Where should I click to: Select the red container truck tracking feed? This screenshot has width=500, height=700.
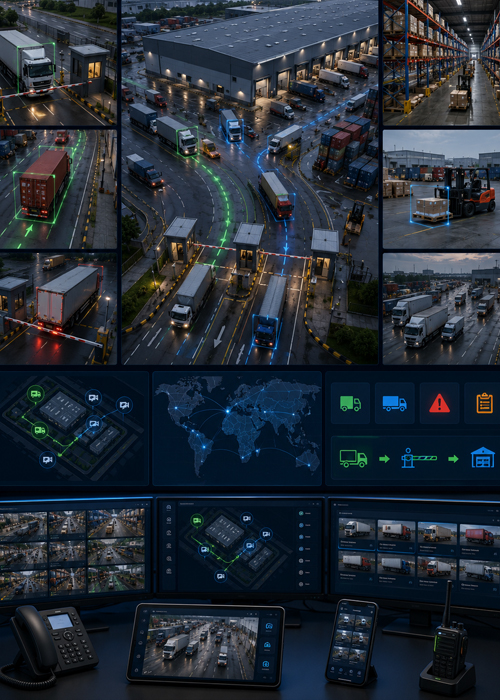(x=58, y=189)
